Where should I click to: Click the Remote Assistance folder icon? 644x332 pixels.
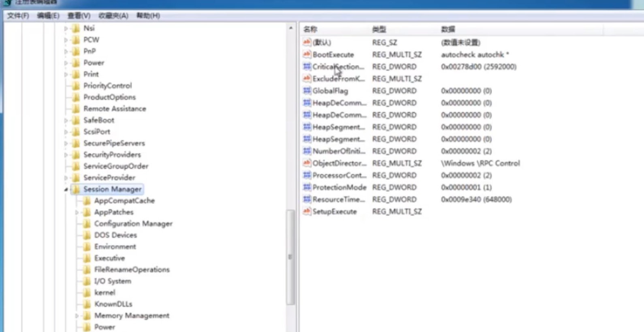[76, 109]
